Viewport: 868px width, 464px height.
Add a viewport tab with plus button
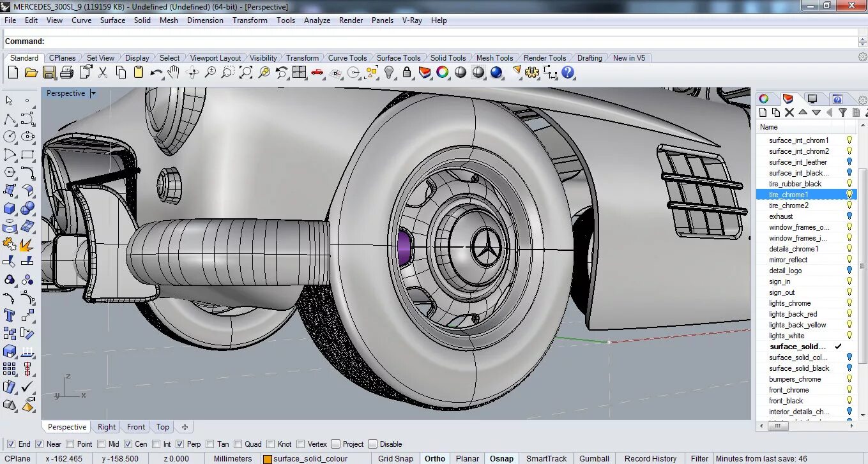coord(185,427)
